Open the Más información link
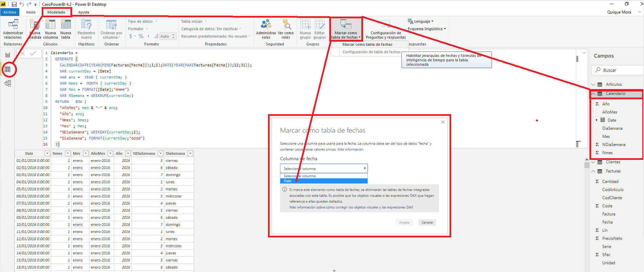Viewport: 644px width, 272px height. tap(350, 149)
